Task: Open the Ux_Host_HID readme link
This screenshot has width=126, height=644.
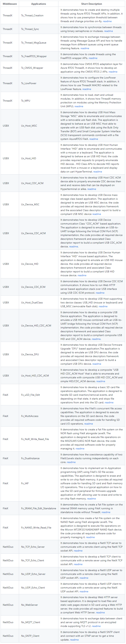Action: click(x=98, y=172)
